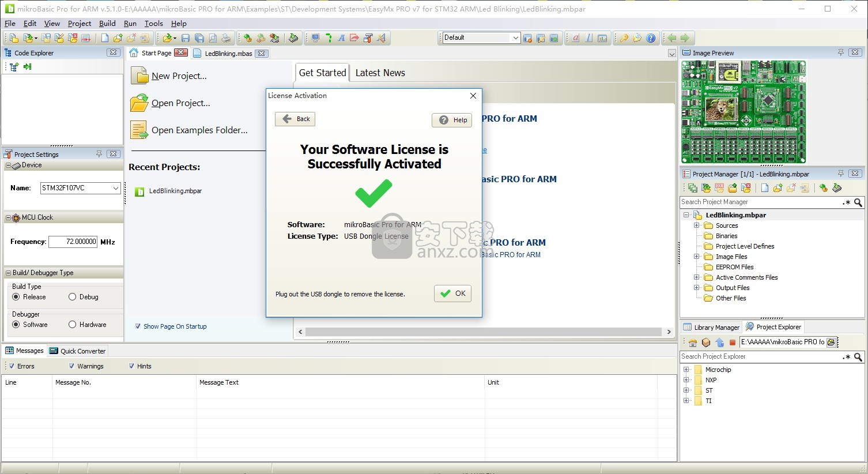Expand the Image Files folder
Image resolution: width=868 pixels, height=474 pixels.
[696, 257]
